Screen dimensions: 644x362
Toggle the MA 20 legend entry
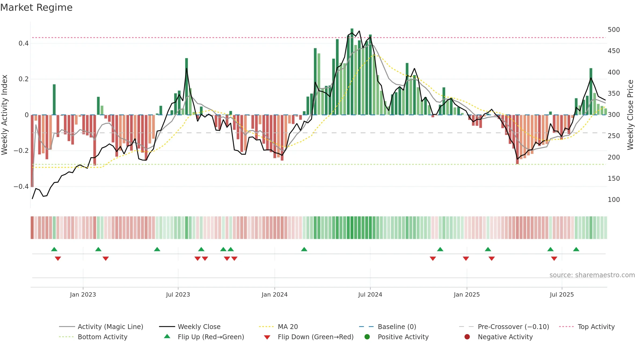point(278,327)
